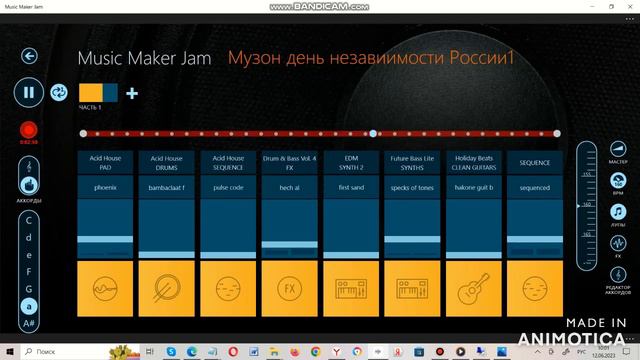Click the song title Музон день независимости России1
Viewport: 640px width, 360px height.
(371, 58)
